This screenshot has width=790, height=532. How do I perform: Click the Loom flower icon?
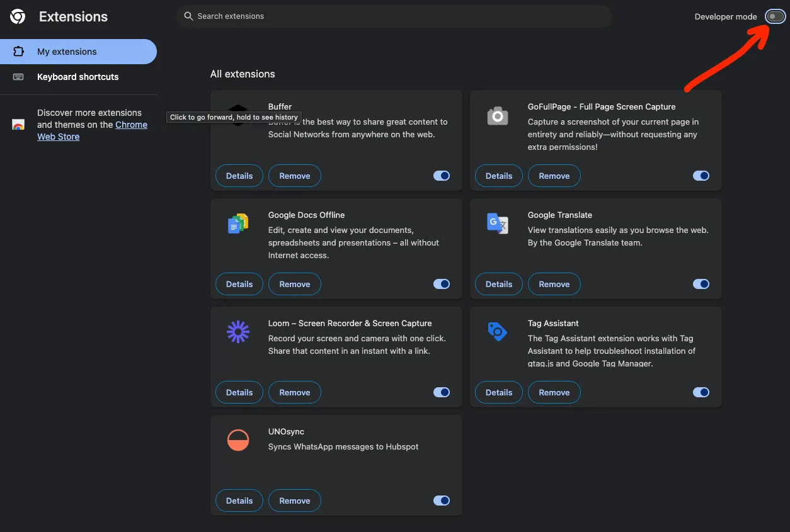tap(238, 332)
